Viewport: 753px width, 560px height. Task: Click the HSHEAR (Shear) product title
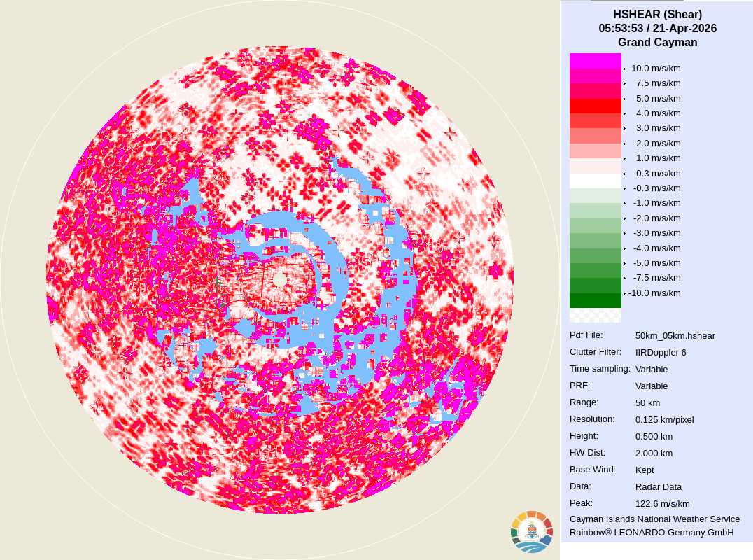pyautogui.click(x=657, y=14)
